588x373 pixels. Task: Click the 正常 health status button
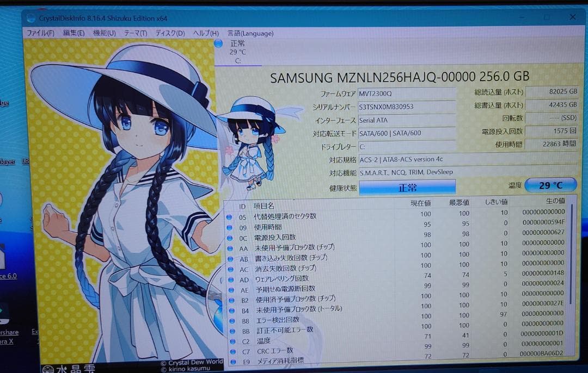tap(407, 186)
